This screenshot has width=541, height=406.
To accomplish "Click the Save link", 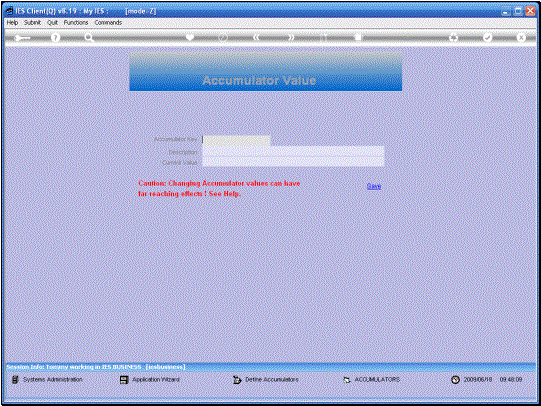I will (x=374, y=186).
